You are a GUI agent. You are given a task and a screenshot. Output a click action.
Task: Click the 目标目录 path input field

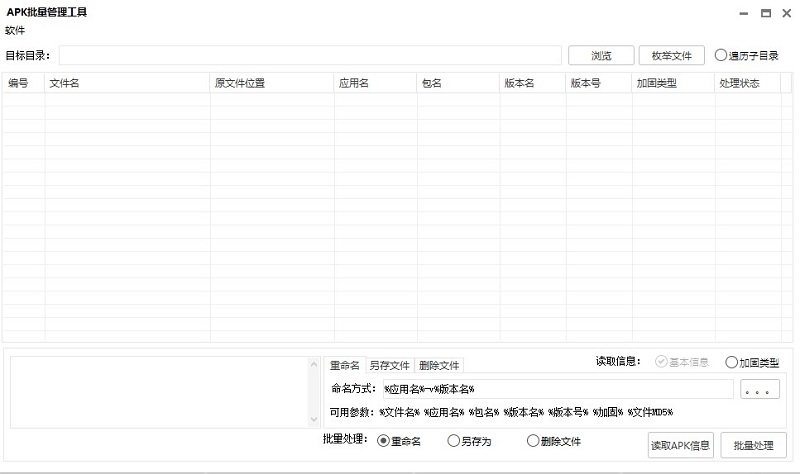pyautogui.click(x=310, y=56)
